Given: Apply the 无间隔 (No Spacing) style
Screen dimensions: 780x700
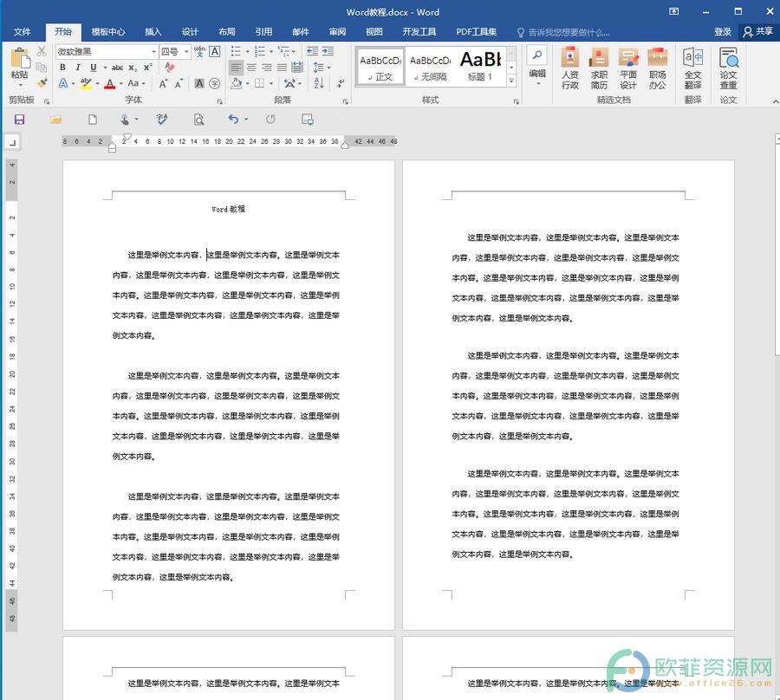Looking at the screenshot, I should click(x=430, y=67).
